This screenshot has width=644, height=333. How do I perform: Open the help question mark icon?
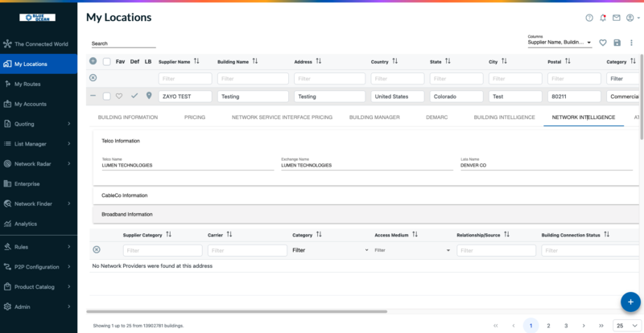pos(589,18)
